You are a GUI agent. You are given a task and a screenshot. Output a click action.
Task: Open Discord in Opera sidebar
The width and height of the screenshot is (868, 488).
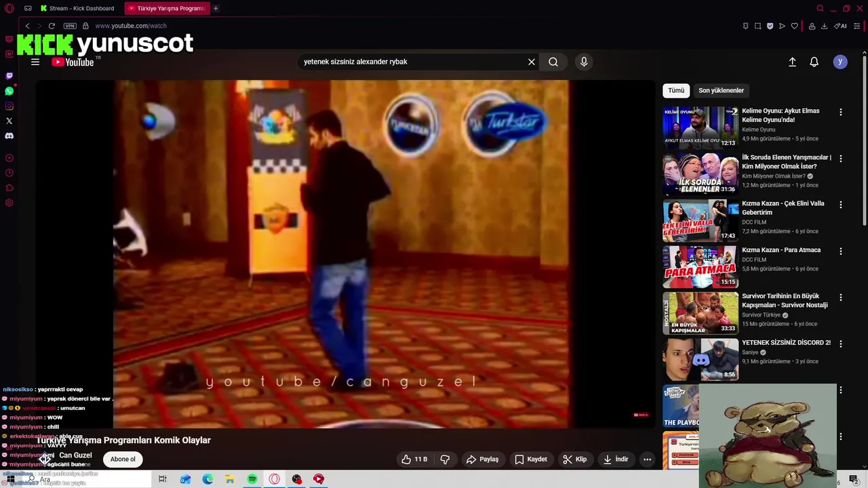pyautogui.click(x=9, y=136)
